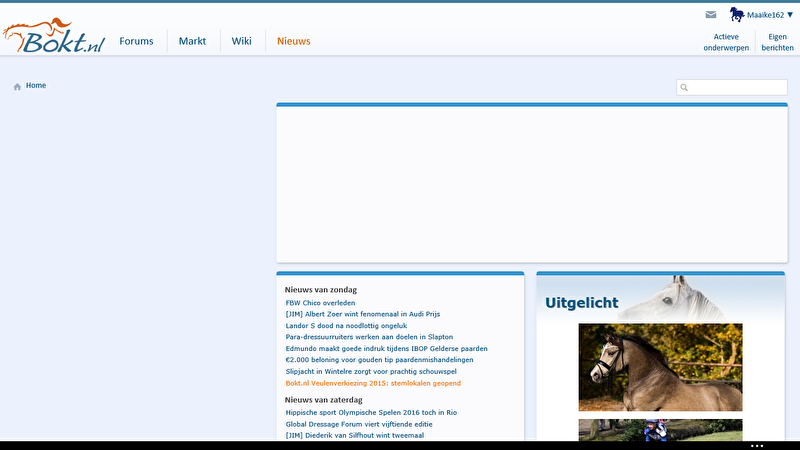Click the Uitgelicht heading

[x=582, y=303]
